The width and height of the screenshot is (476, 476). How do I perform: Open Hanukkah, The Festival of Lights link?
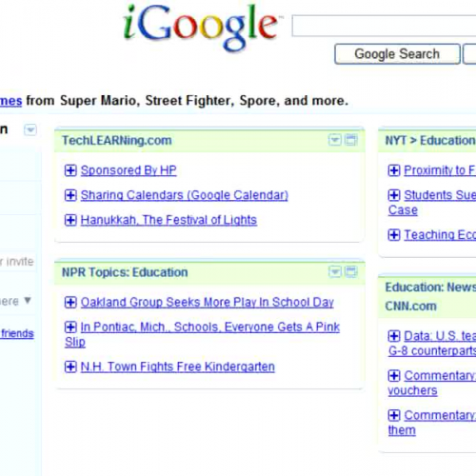(x=169, y=220)
